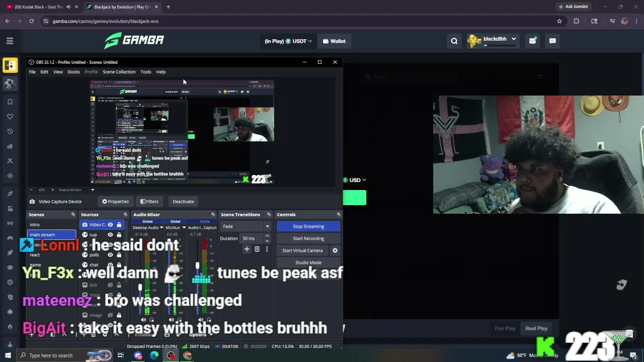Open the OBS Tools menu

145,72
